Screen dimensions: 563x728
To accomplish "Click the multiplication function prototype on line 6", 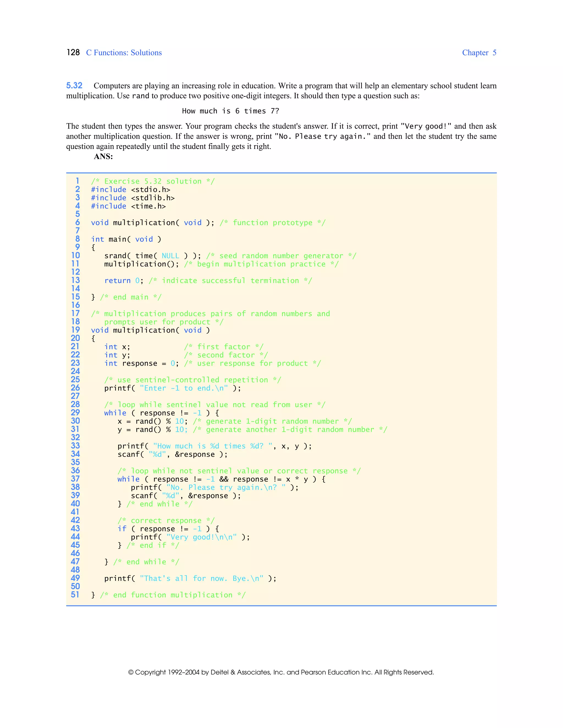I will point(152,223).
